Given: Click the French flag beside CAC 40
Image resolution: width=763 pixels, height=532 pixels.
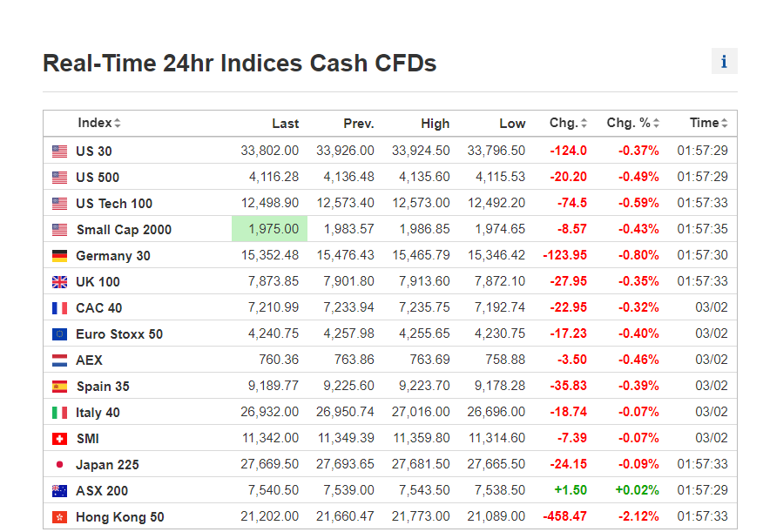Looking at the screenshot, I should (x=59, y=308).
